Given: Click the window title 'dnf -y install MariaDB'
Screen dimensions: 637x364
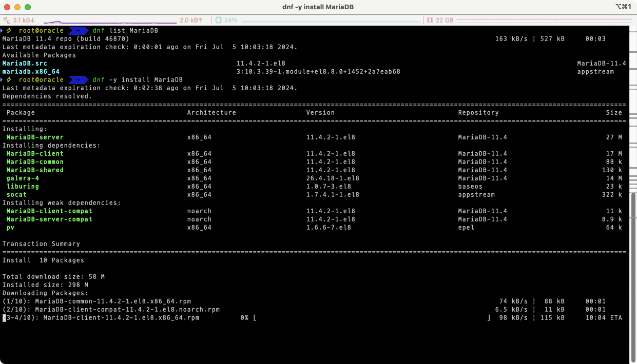Looking at the screenshot, I should click(318, 7).
